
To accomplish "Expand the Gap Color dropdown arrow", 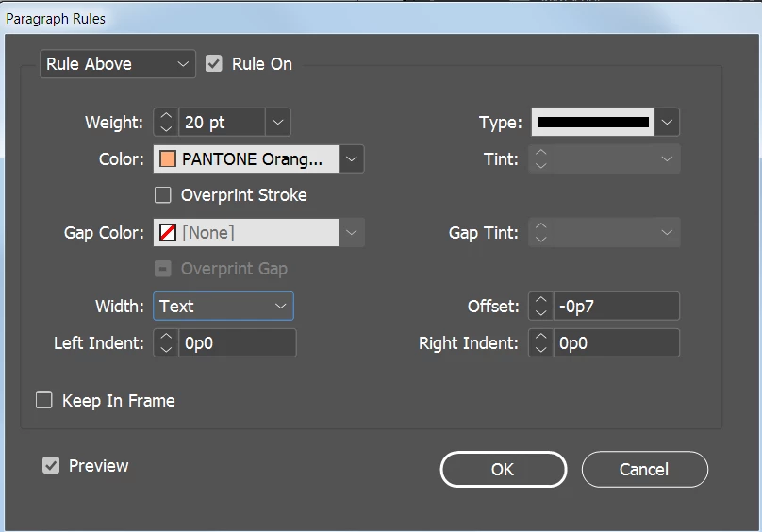I will click(x=352, y=232).
